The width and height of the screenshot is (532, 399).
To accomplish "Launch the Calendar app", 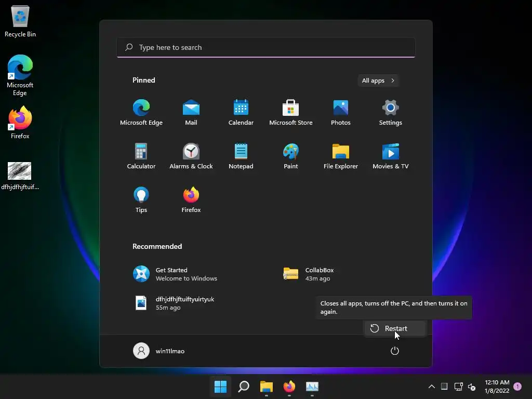I will tap(241, 112).
